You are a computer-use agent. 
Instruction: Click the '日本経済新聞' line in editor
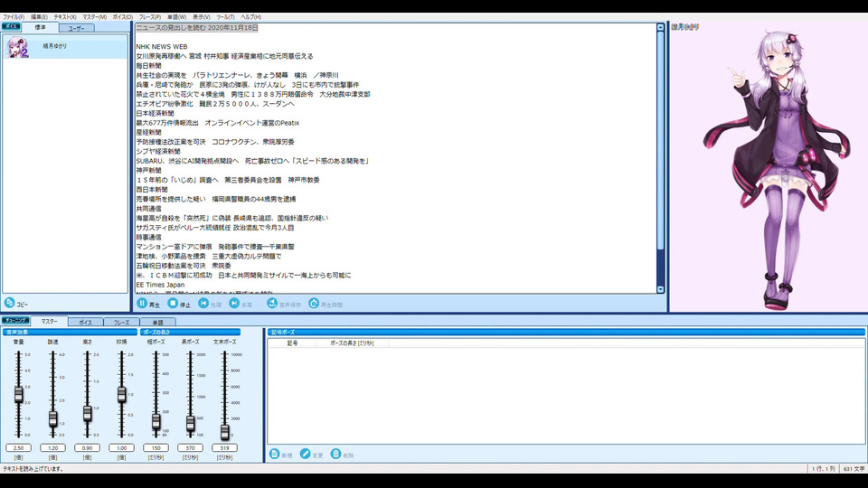tap(155, 114)
